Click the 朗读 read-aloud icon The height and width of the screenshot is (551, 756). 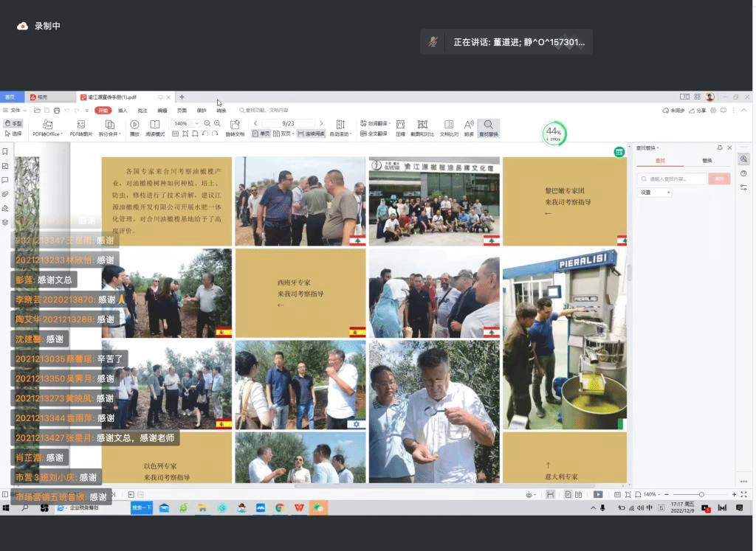click(x=469, y=125)
